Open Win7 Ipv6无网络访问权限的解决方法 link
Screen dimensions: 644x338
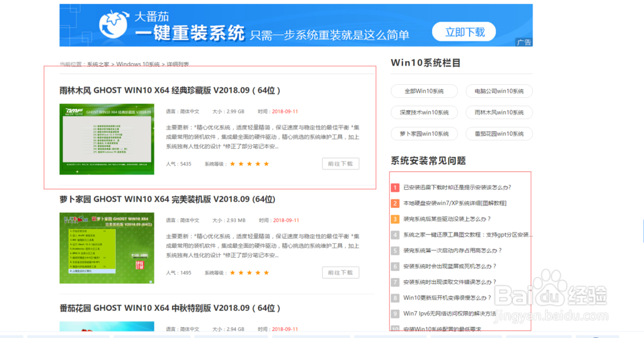click(450, 314)
